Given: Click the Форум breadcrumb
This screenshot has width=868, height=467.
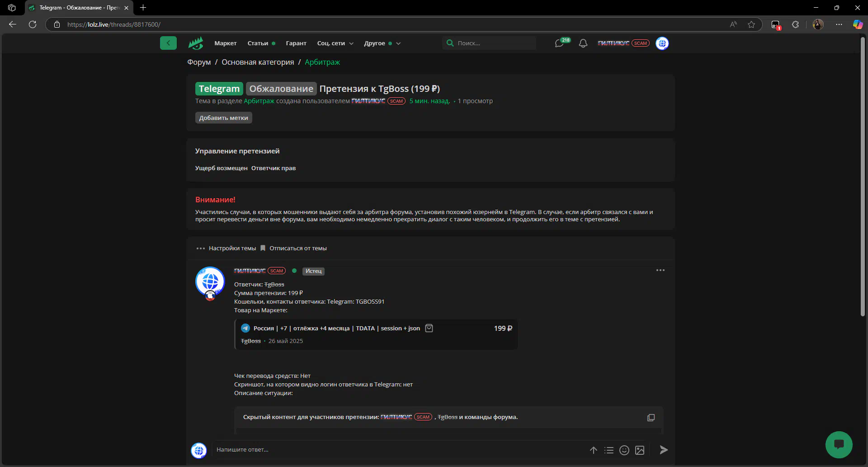Looking at the screenshot, I should pos(199,62).
